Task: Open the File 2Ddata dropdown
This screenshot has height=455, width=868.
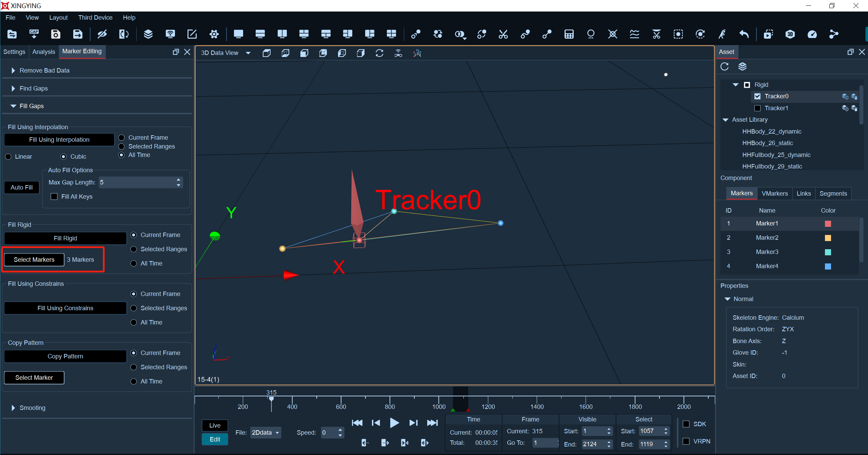Action: pos(265,433)
